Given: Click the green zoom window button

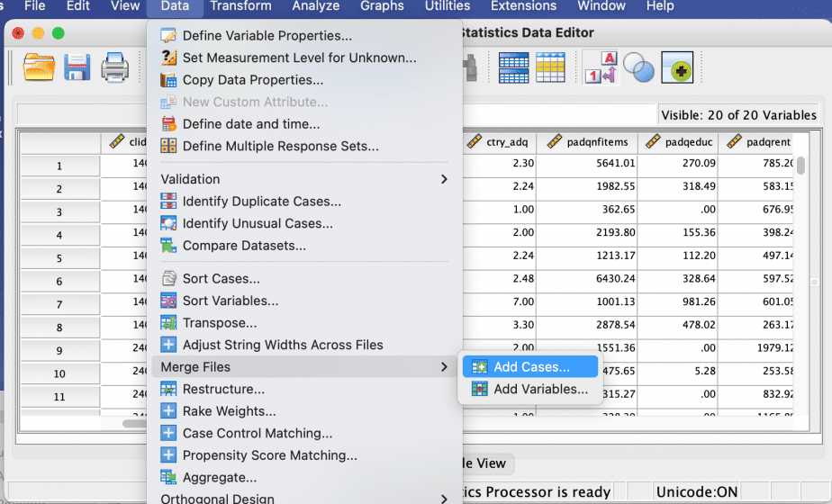Looking at the screenshot, I should tap(59, 33).
